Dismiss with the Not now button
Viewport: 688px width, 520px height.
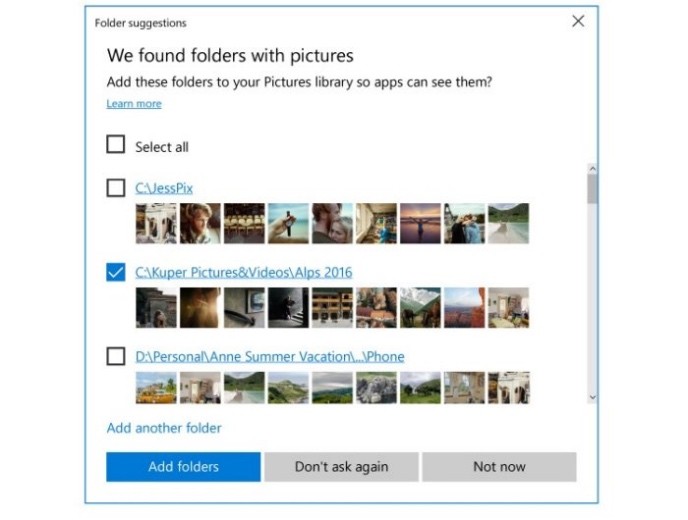point(499,467)
